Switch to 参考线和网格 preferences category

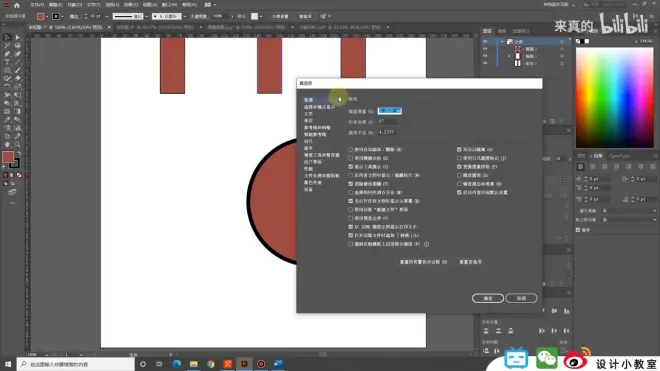click(317, 128)
